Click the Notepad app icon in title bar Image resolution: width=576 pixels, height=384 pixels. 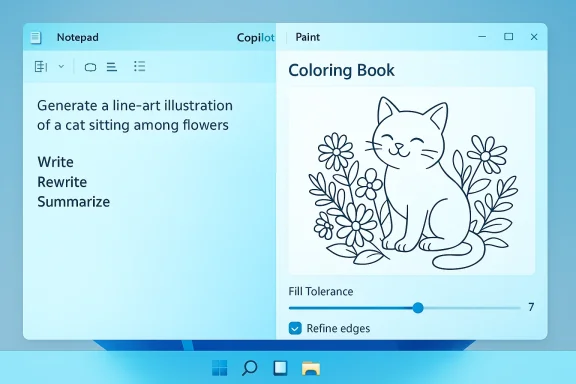36,37
